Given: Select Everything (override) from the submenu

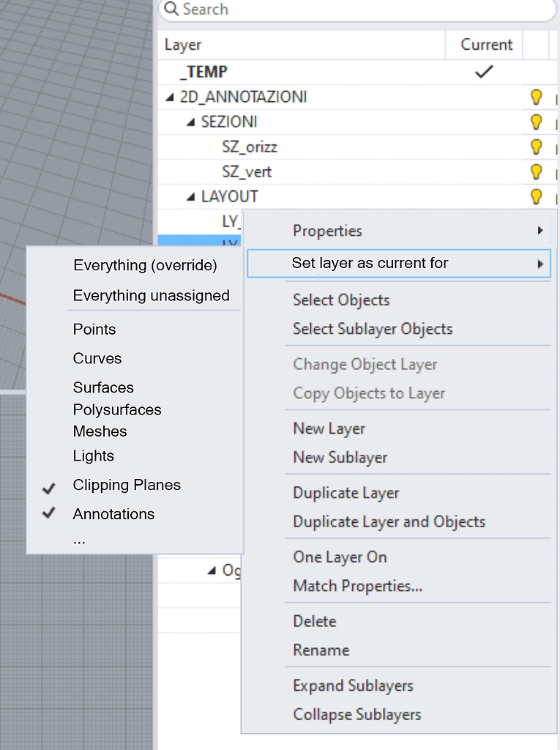Looking at the screenshot, I should pos(144,265).
